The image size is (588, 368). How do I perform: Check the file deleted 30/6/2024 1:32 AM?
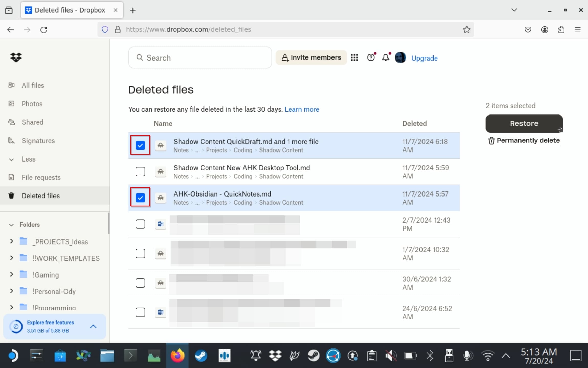click(x=140, y=283)
